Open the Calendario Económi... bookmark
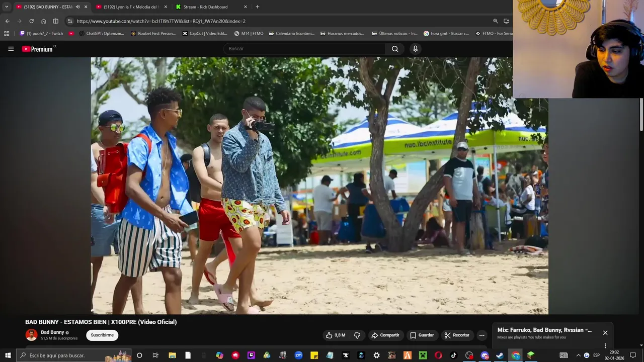 tap(291, 34)
